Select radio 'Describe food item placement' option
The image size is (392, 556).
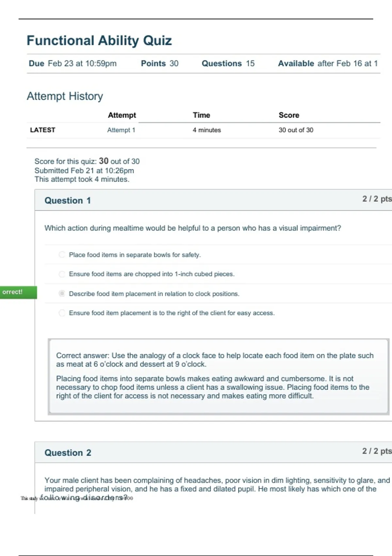[62, 293]
